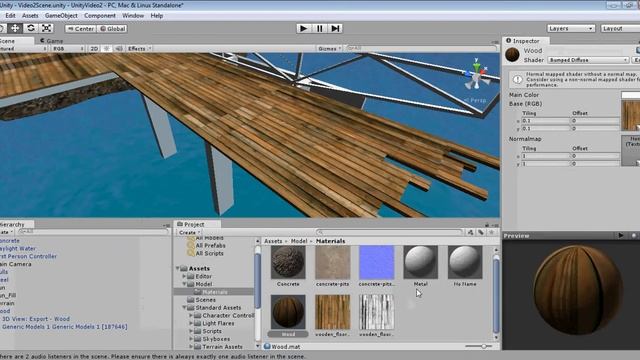This screenshot has height=360, width=640.
Task: Select the brown wooden_floor texture thumbnail
Action: coord(333,312)
